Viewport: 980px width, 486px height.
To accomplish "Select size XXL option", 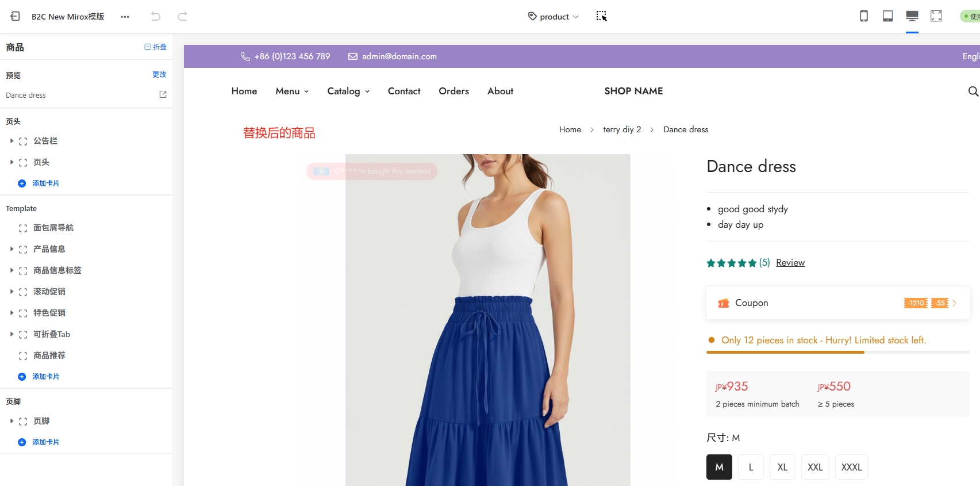I will coord(814,467).
